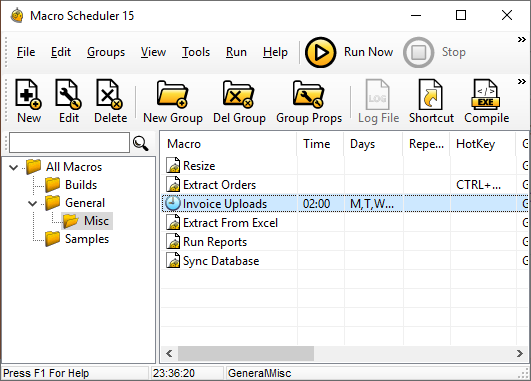Screen dimensions: 531x381
Task: Click the Sync Database macro icon
Action: click(x=173, y=260)
